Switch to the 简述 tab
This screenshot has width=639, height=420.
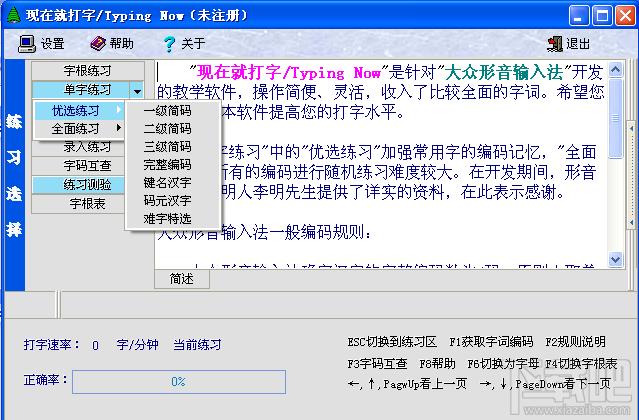pyautogui.click(x=182, y=279)
